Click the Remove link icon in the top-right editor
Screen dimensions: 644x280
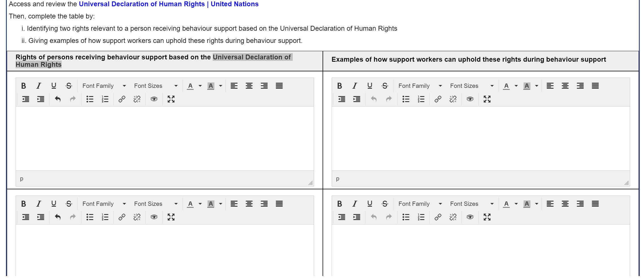coord(453,99)
